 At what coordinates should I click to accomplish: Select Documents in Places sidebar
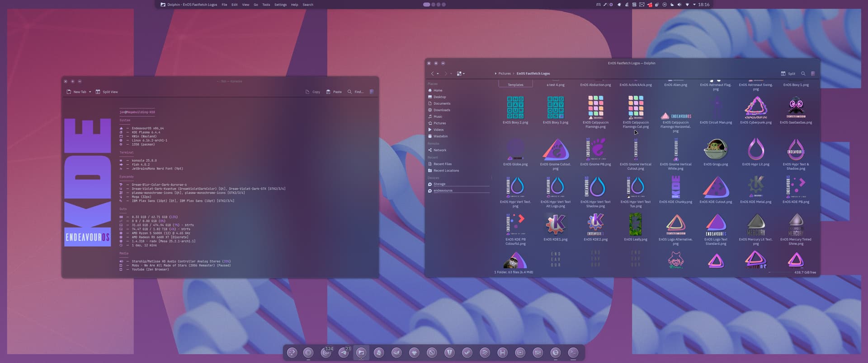458,103
